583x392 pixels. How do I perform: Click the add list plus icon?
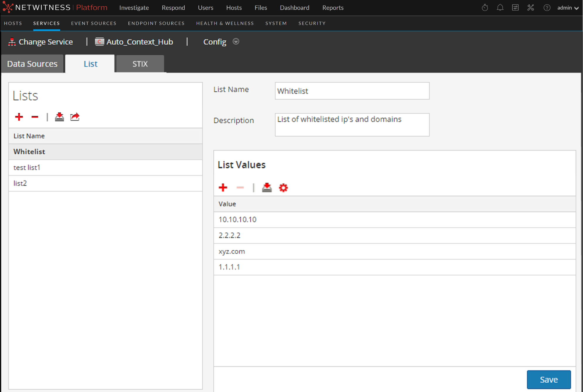[x=19, y=117]
